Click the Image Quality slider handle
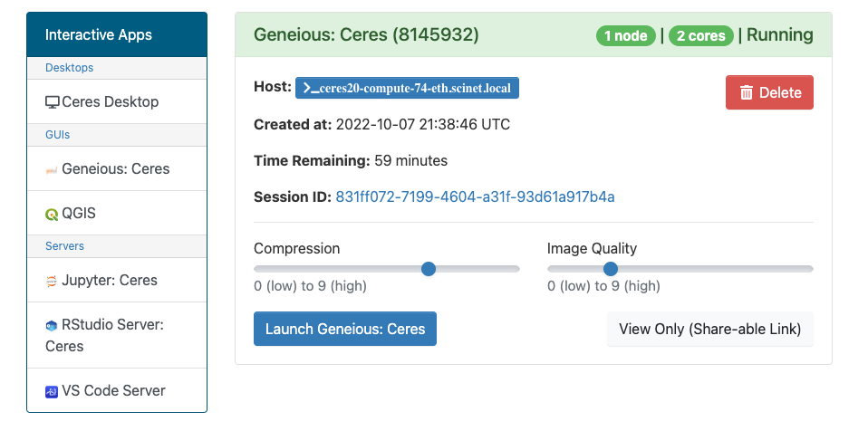Viewport: 868px width, 431px height. [610, 269]
